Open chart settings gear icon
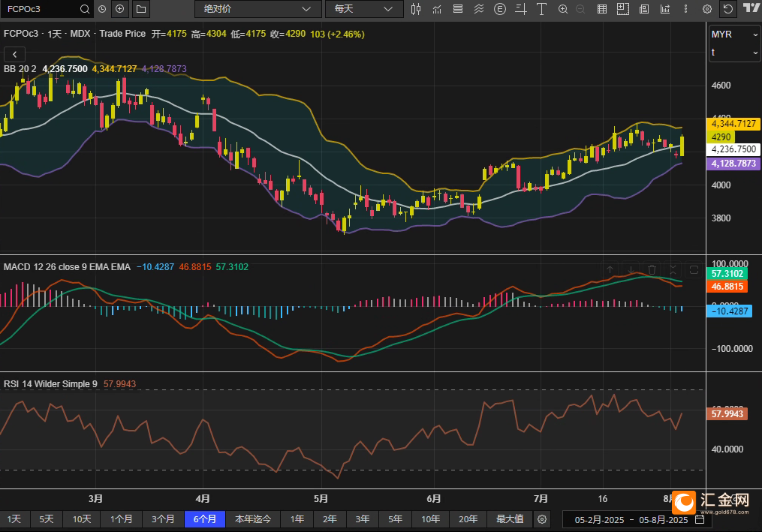Image resolution: width=762 pixels, height=532 pixels. coord(706,9)
